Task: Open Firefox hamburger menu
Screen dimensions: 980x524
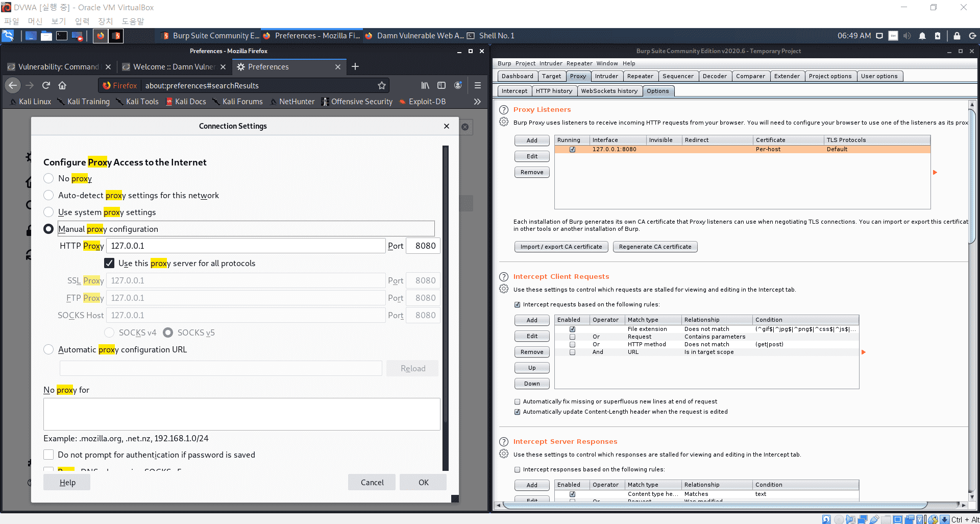Action: (477, 85)
